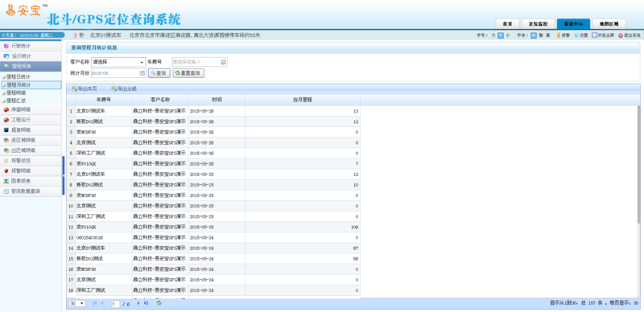Screen dimensions: 644x312
Task: Click 退出系统 to log out
Action: (x=630, y=35)
